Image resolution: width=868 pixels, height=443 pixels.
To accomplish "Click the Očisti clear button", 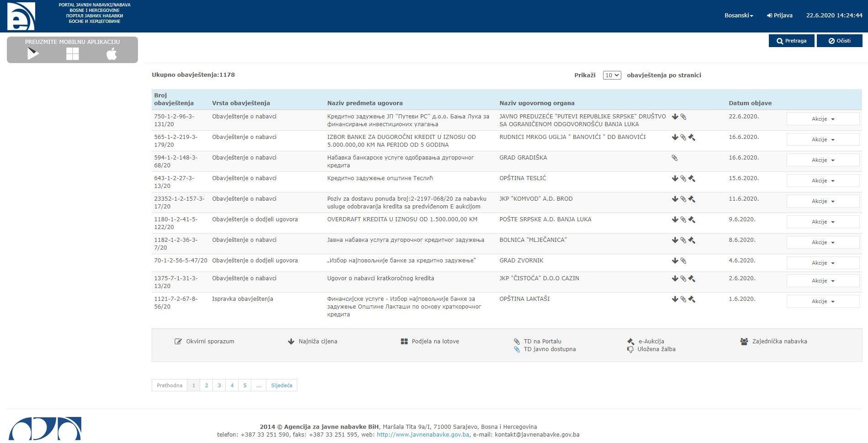I will 839,41.
